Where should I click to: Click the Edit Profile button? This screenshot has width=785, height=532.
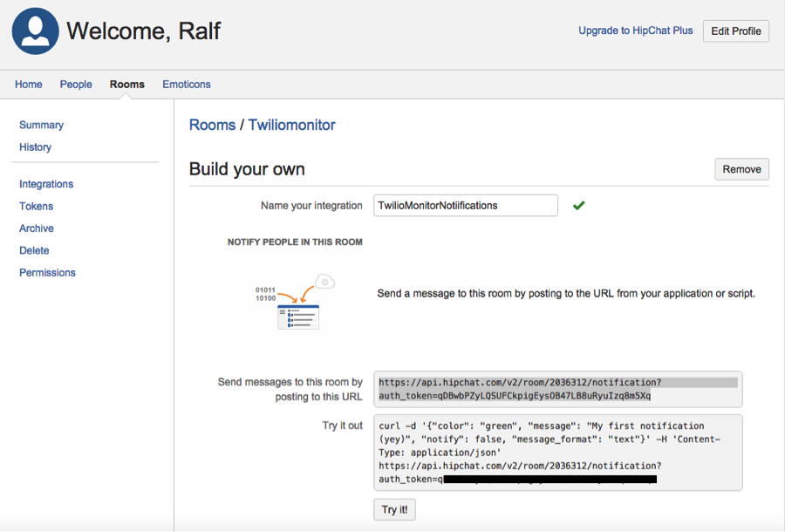click(736, 31)
